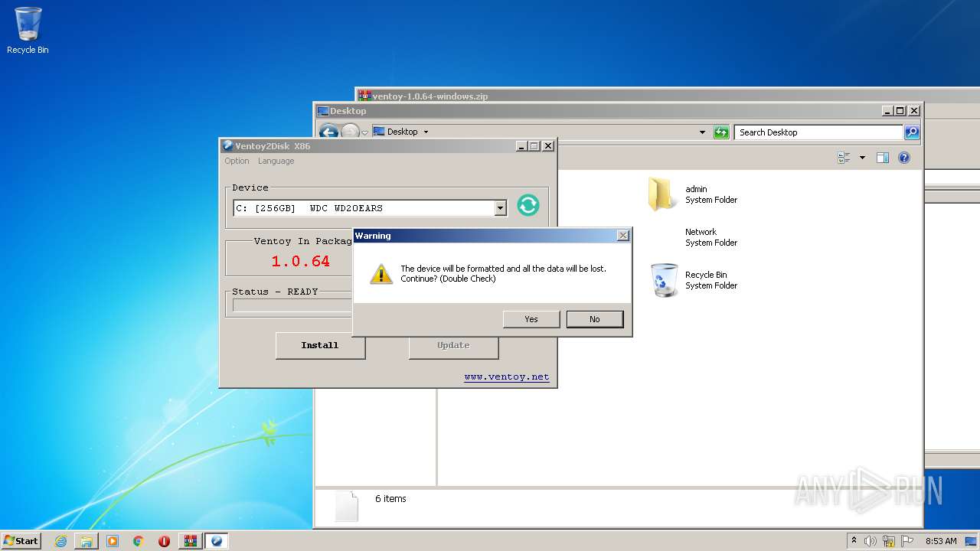This screenshot has width=980, height=551.
Task: Select the Network System Folder item
Action: pos(711,237)
